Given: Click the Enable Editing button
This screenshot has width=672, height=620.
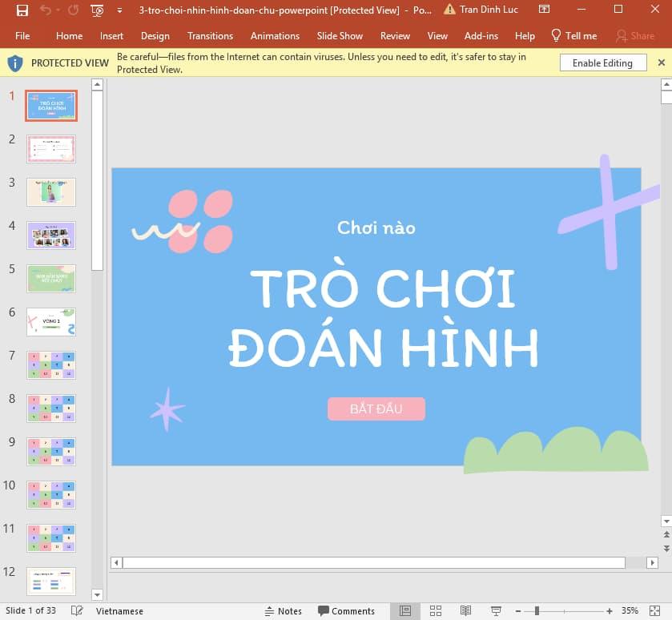Looking at the screenshot, I should tap(602, 62).
